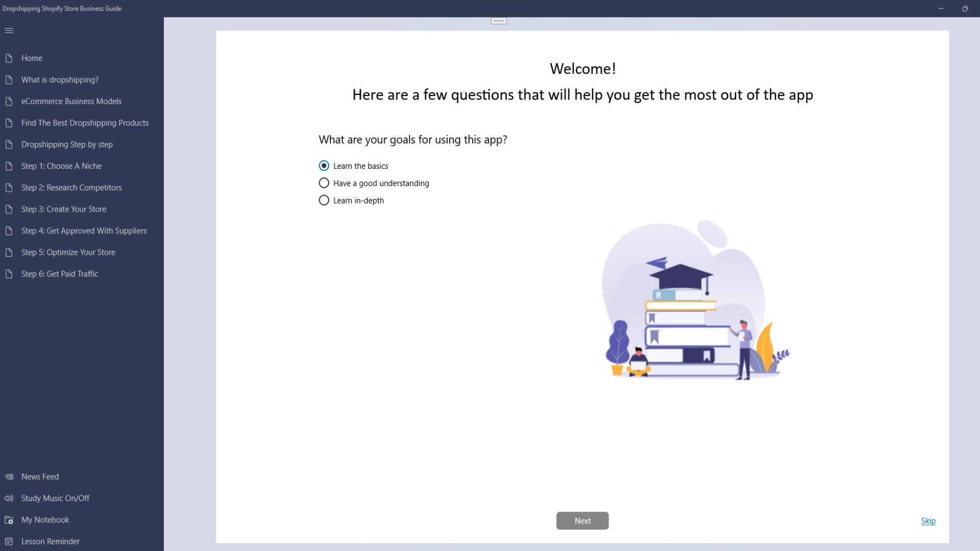980x551 pixels.
Task: Open Find The Best Dropshipping Products
Action: pyautogui.click(x=85, y=122)
